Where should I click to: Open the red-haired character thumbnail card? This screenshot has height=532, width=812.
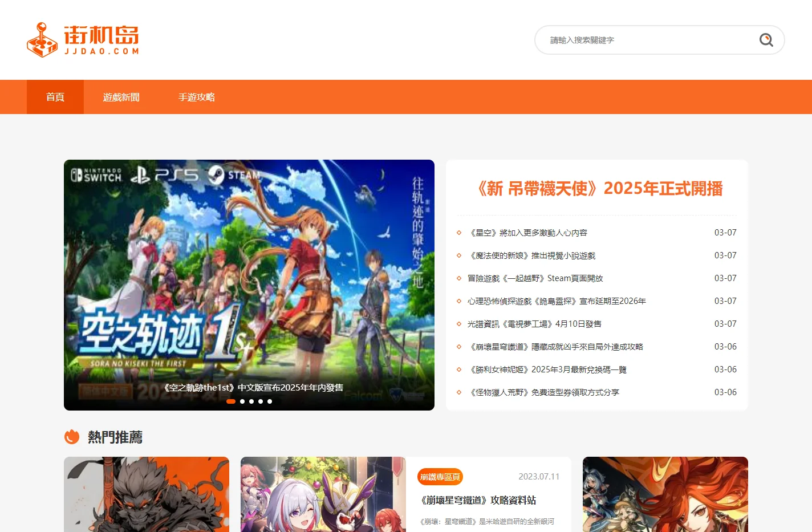click(x=665, y=494)
